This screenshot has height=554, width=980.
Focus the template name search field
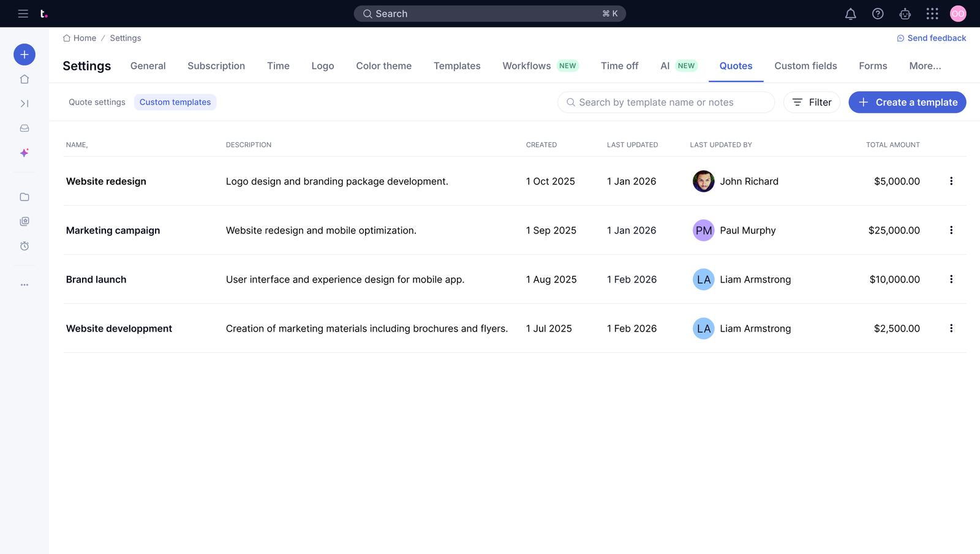[666, 102]
